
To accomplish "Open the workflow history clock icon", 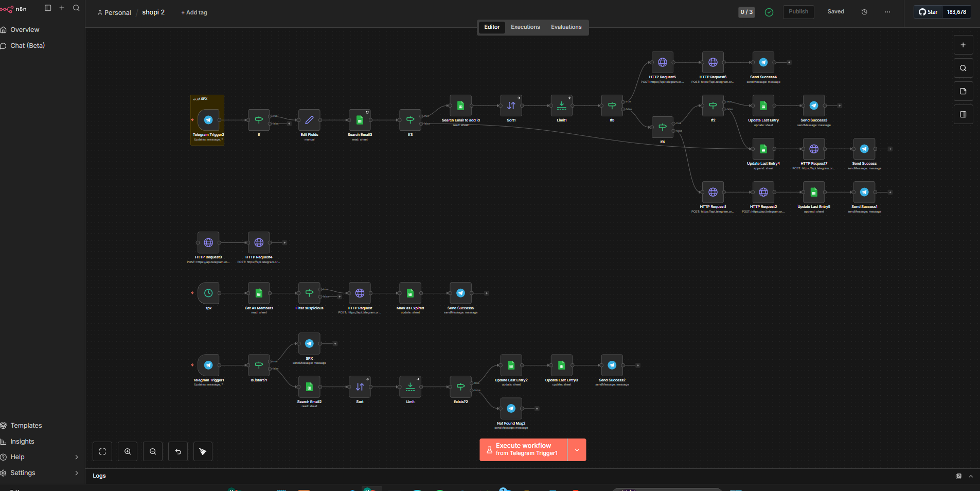I will tap(864, 12).
